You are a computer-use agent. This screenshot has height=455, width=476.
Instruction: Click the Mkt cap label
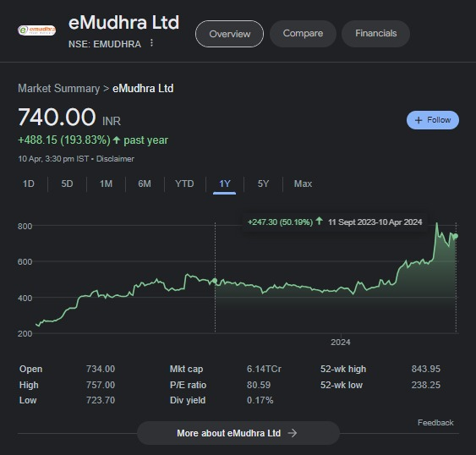pos(186,369)
